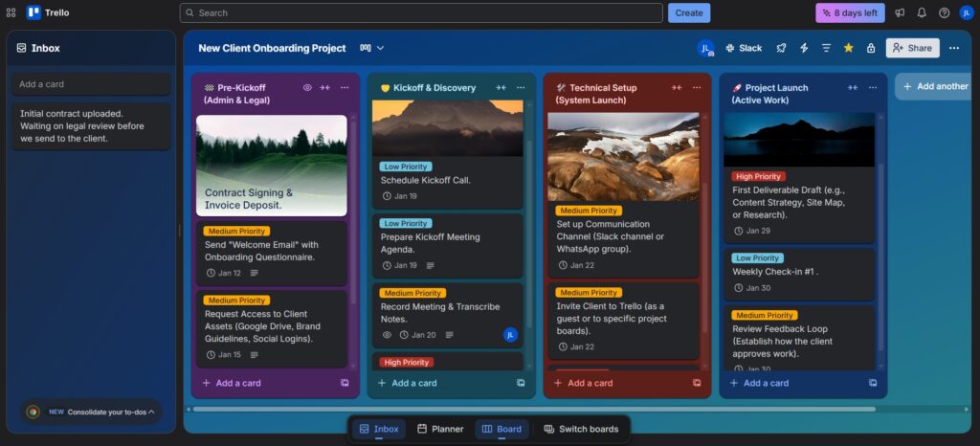This screenshot has width=980, height=446.
Task: Open Kickoff & Discovery list actions menu
Action: (521, 87)
